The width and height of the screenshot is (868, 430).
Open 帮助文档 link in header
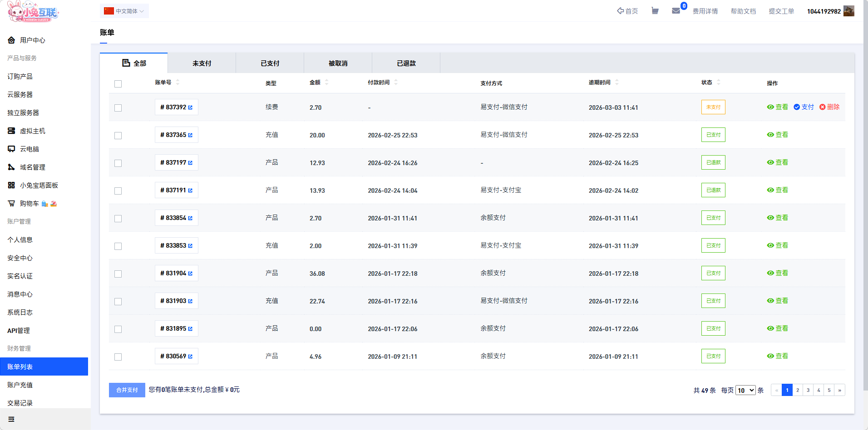pos(743,11)
